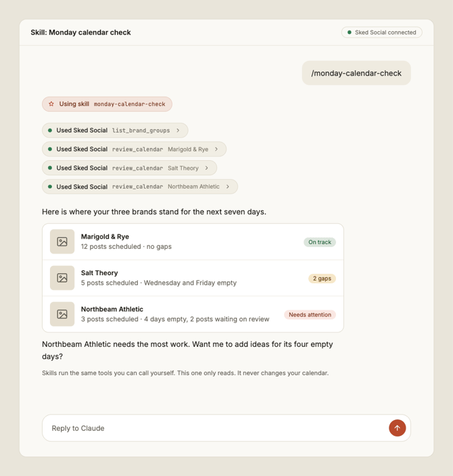Click 'Wednesday and Friday empty' summary text
This screenshot has height=476, width=453.
coord(190,283)
